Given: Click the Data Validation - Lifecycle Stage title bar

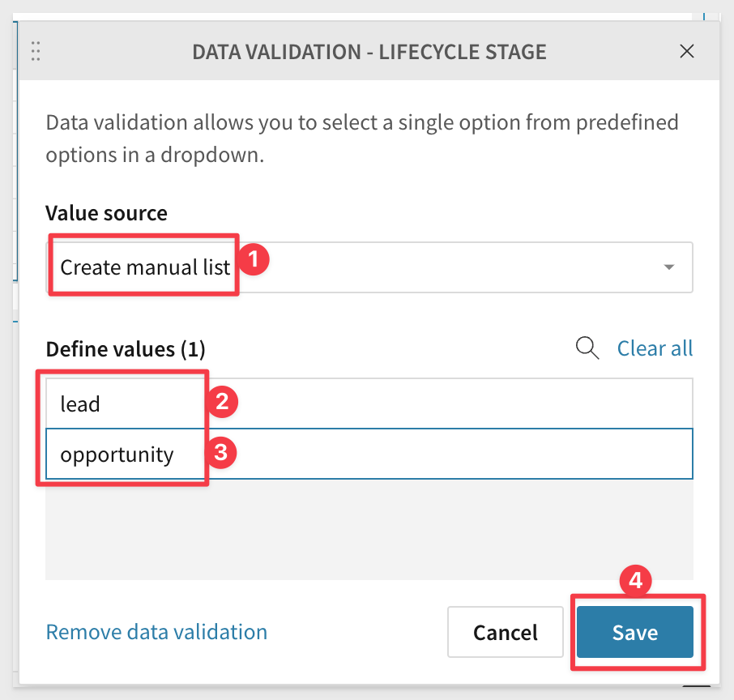Looking at the screenshot, I should pos(369,51).
